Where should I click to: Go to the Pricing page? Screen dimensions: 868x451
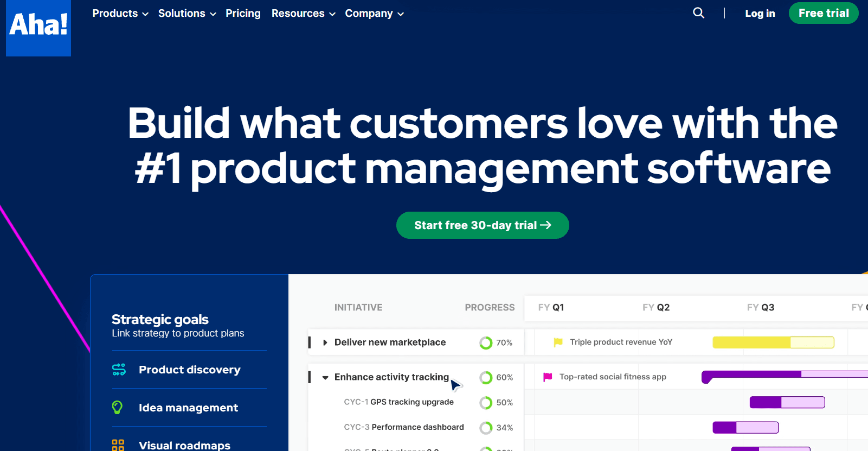pyautogui.click(x=243, y=14)
